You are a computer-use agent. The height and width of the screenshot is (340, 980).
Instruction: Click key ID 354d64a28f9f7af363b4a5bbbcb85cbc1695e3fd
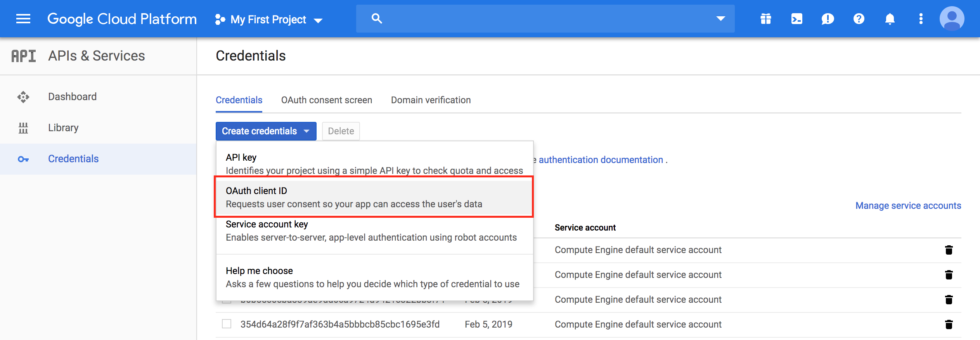point(340,324)
